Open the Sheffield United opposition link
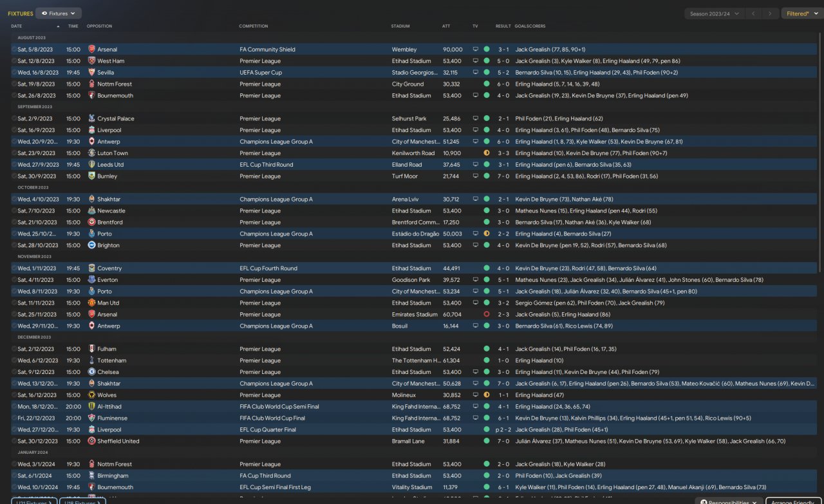 pyautogui.click(x=118, y=442)
